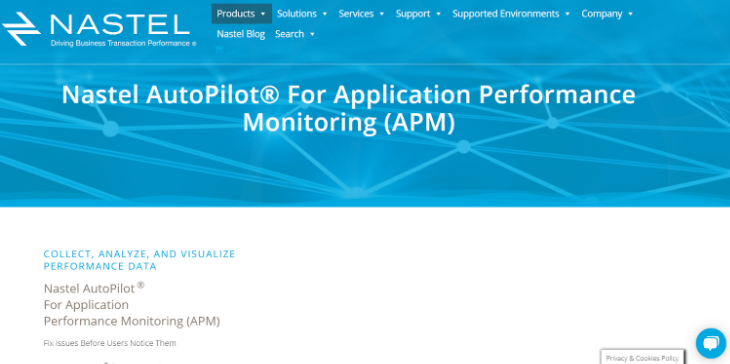730x364 pixels.
Task: Click 'Driving Business Transaction Performance' tagline
Action: coord(120,43)
